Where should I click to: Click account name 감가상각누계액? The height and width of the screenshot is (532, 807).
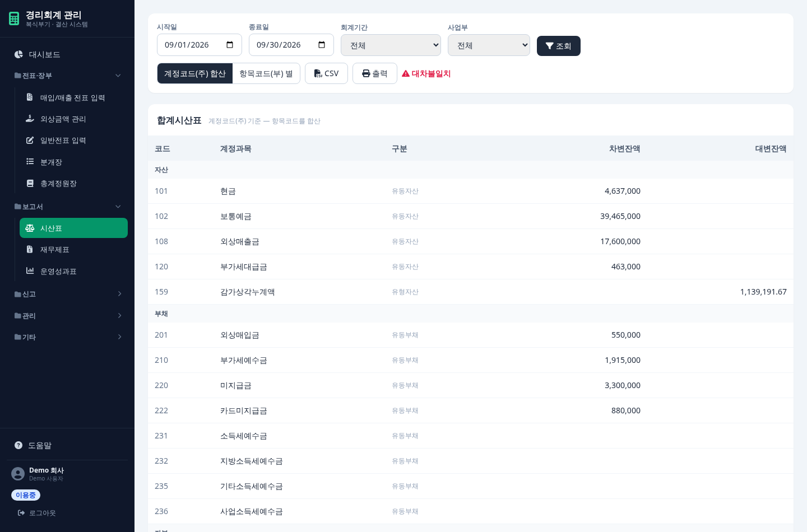point(247,292)
